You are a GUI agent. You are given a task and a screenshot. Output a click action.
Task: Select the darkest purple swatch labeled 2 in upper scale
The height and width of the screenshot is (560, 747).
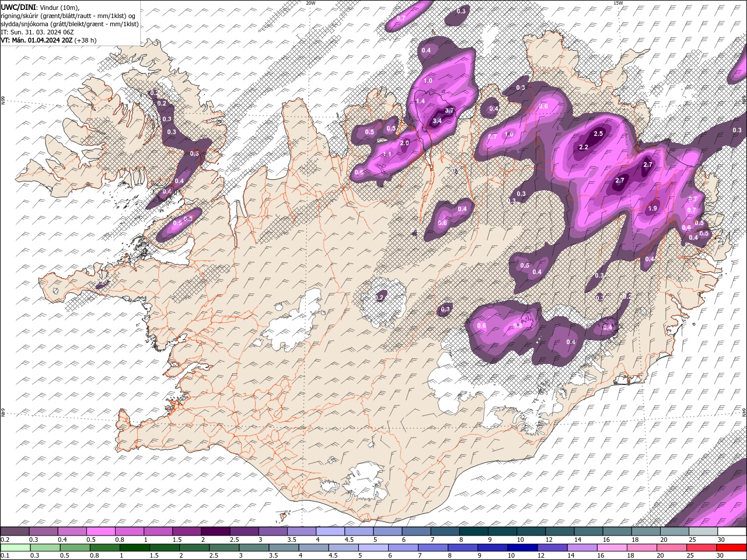[215, 531]
